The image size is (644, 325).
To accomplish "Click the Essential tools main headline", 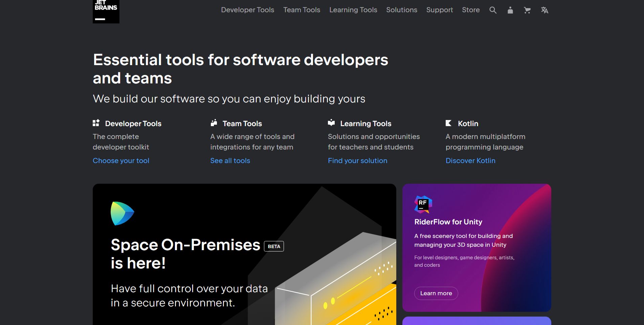I will [241, 69].
